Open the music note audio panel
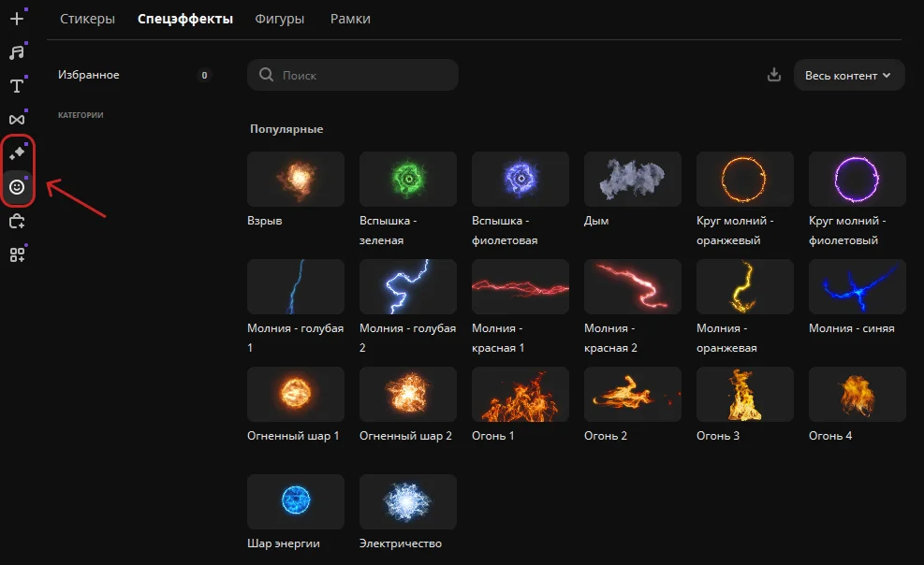This screenshot has width=924, height=565. coord(17,52)
